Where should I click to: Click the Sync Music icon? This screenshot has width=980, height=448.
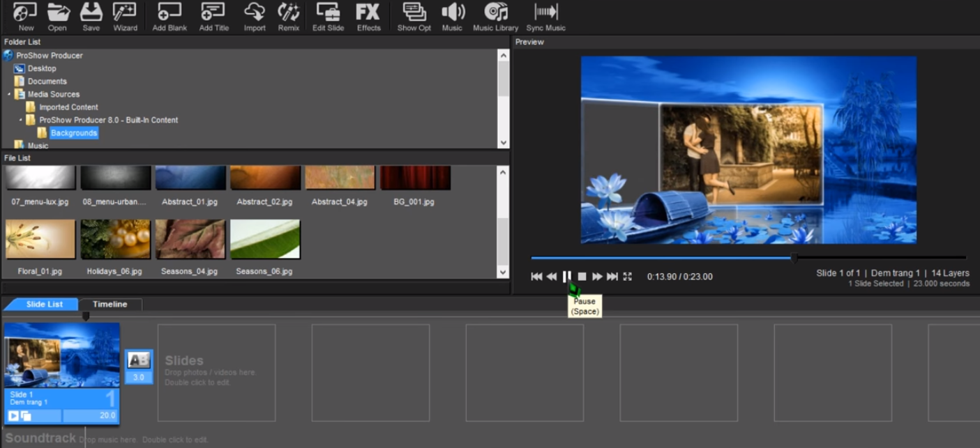tap(545, 14)
